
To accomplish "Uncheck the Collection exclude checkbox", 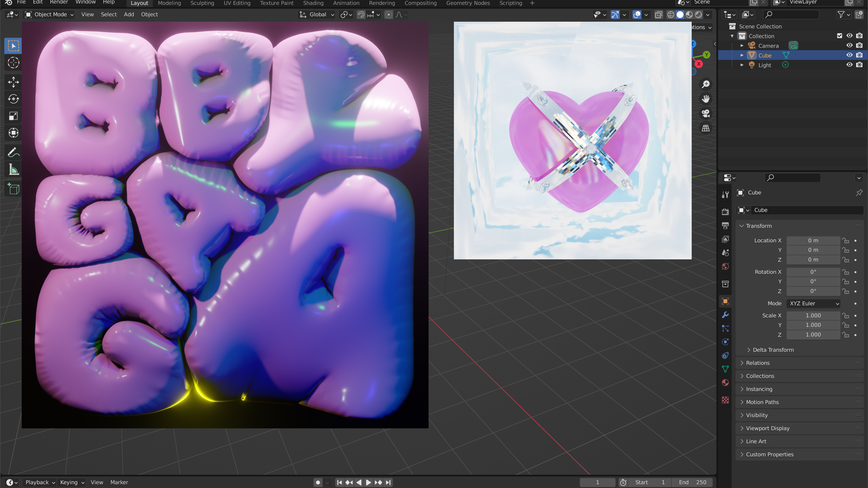I will point(839,36).
